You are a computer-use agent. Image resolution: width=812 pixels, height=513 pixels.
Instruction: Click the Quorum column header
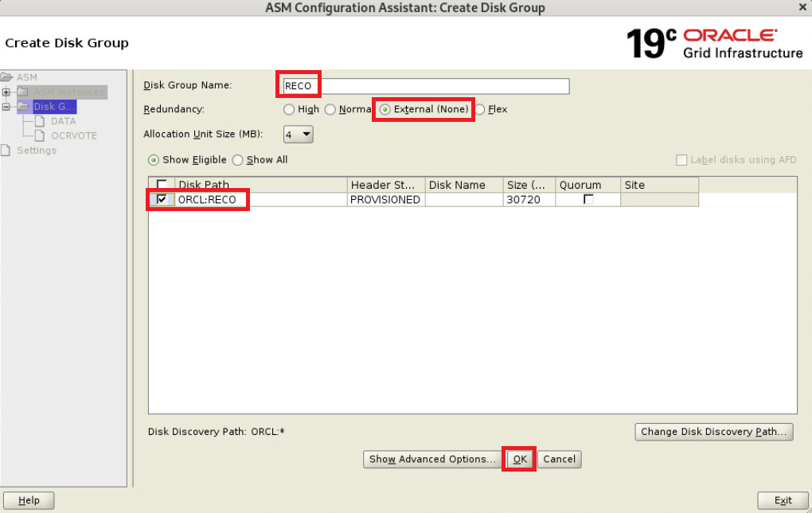click(x=588, y=185)
